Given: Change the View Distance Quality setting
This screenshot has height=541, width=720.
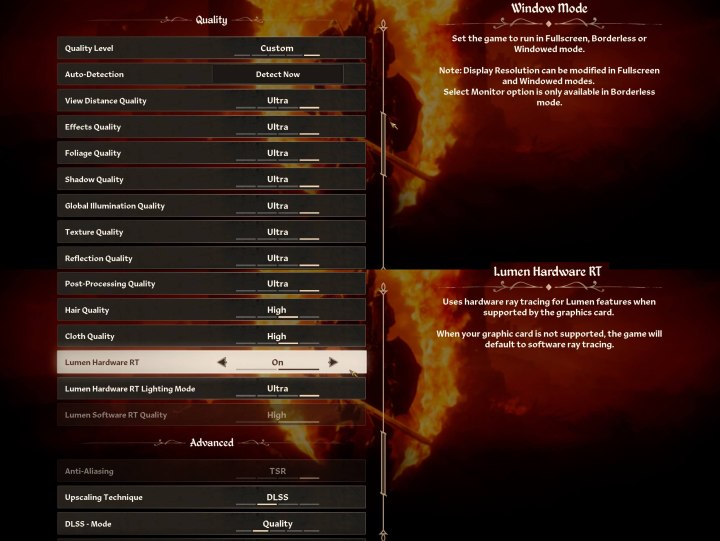Looking at the screenshot, I should [x=212, y=101].
